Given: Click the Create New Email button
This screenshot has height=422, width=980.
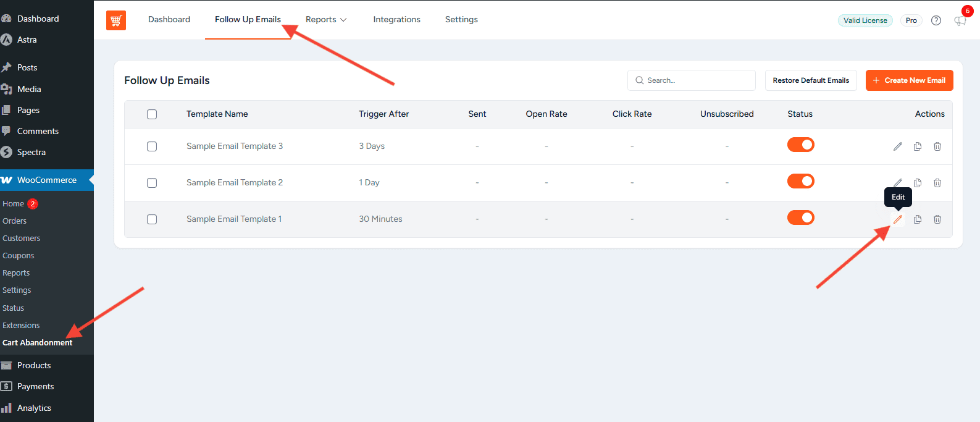Looking at the screenshot, I should tap(909, 80).
